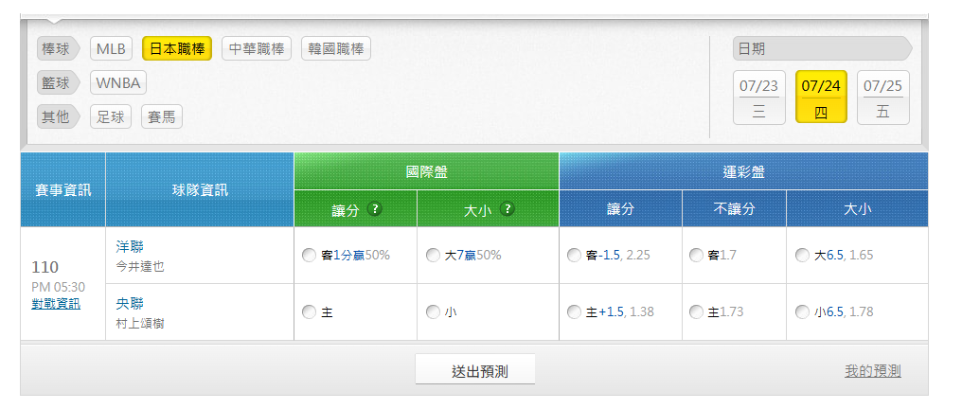Open the 我的預測 link
Screen dimensions: 980x409
(x=872, y=371)
